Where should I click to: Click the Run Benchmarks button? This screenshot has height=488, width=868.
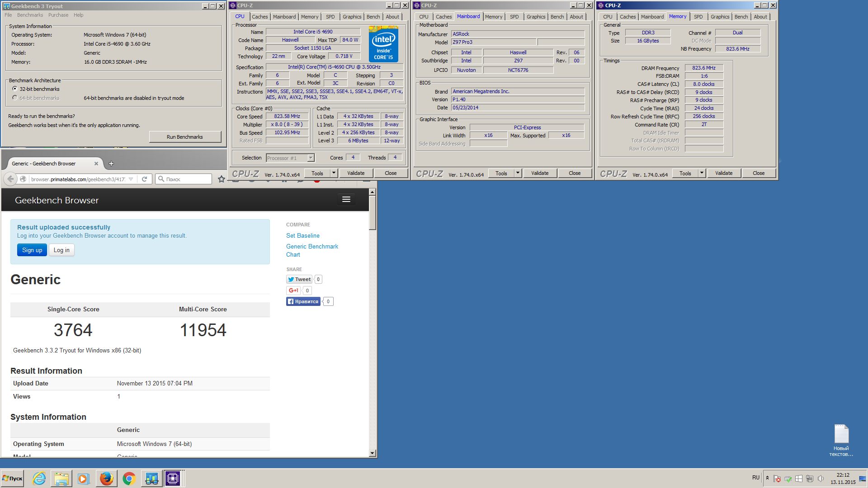(185, 137)
